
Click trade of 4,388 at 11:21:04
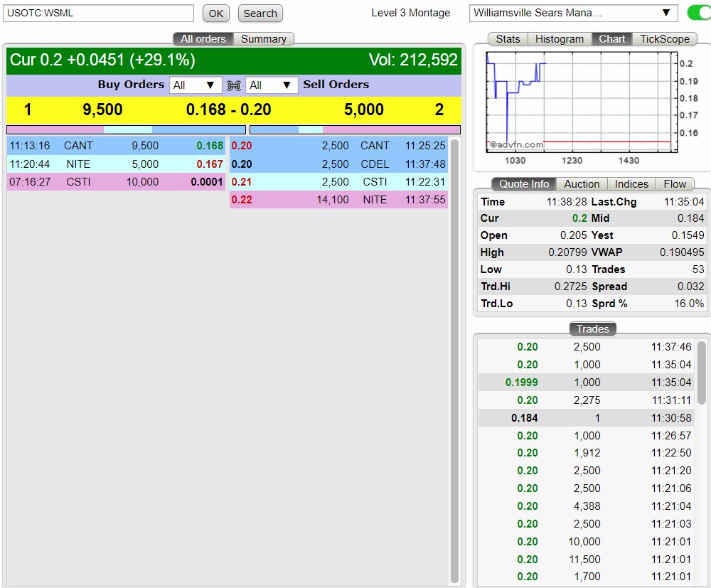tap(587, 506)
